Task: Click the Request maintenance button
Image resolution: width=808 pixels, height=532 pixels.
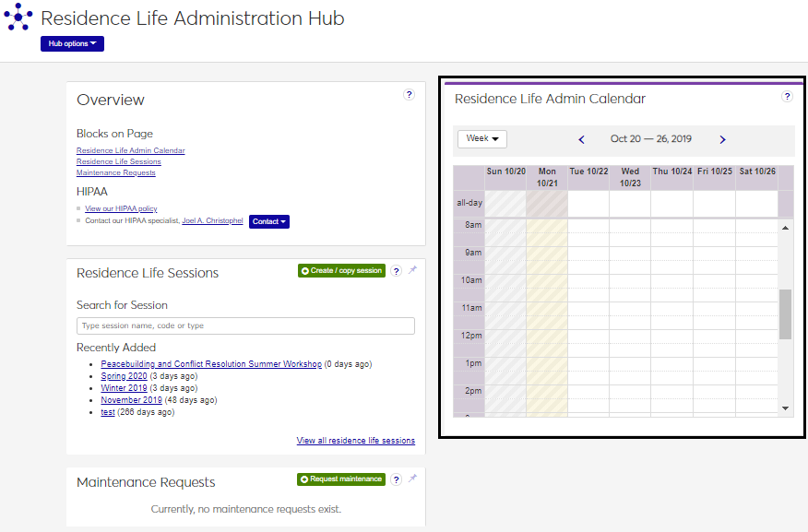Action: click(340, 479)
